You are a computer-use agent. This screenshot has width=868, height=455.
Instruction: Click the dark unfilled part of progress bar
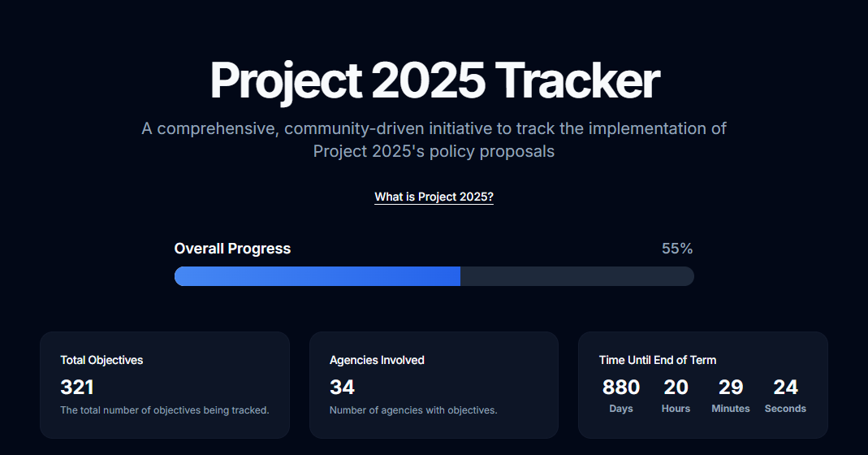(577, 276)
